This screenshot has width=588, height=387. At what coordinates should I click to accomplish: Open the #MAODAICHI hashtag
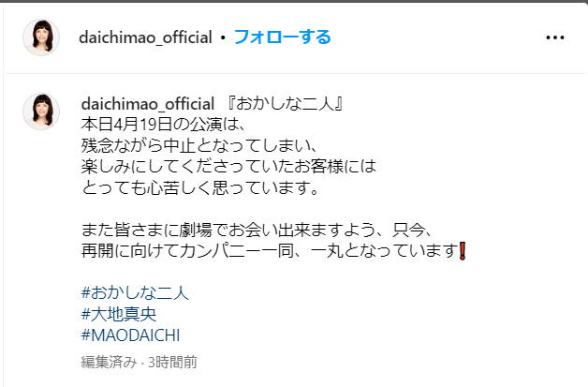[130, 335]
